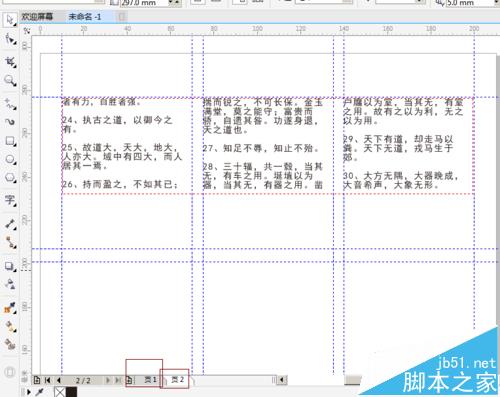Image resolution: width=500 pixels, height=397 pixels.
Task: Jump to the first page
Action: pos(48,380)
